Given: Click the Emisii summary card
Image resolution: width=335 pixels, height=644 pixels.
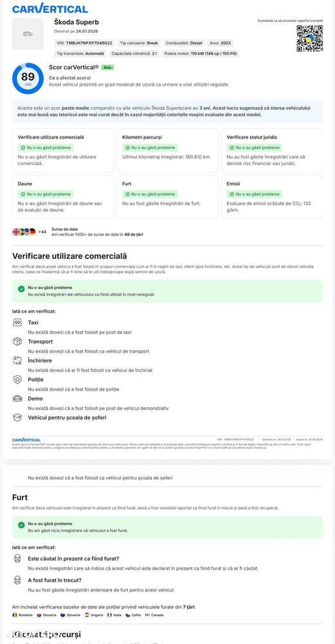Looking at the screenshot, I should coord(272,197).
